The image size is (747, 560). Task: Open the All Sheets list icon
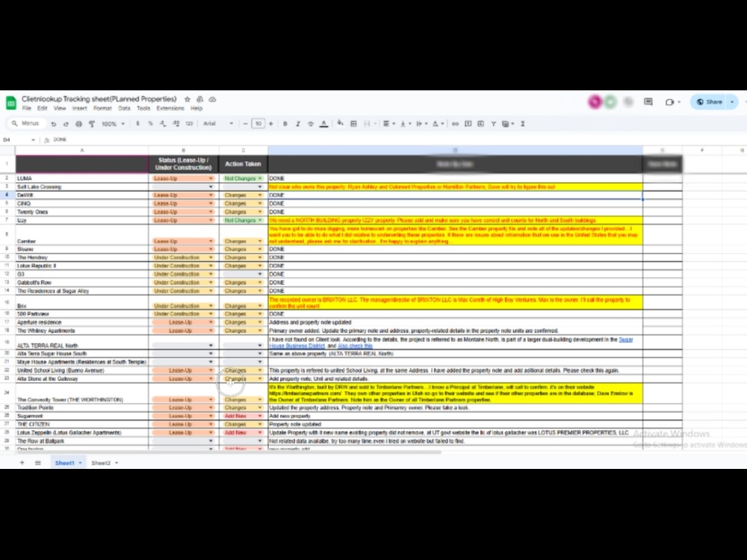(x=37, y=463)
